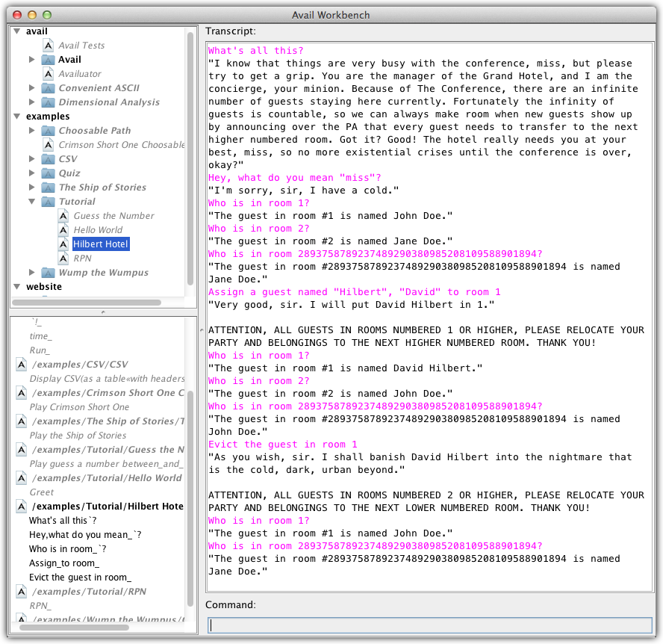Screen dimensions: 663x644
Task: Select entry point "What's all this`?"
Action: [x=63, y=521]
